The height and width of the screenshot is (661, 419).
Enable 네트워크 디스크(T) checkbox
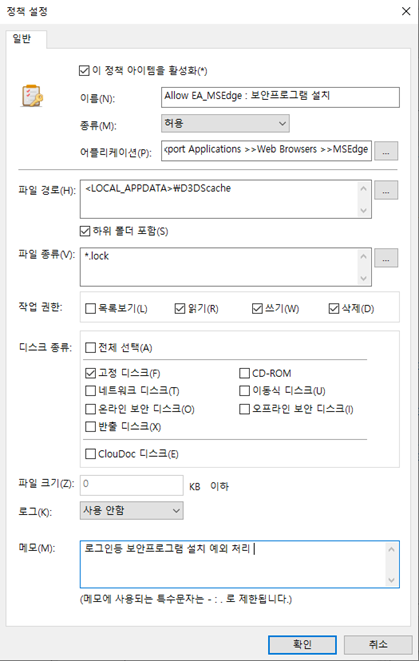click(x=91, y=391)
